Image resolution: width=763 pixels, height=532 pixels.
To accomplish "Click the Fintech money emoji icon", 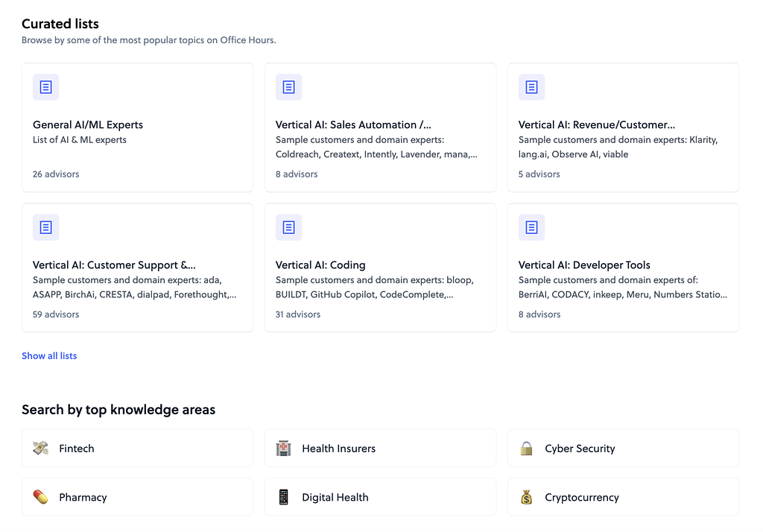I will pos(41,449).
